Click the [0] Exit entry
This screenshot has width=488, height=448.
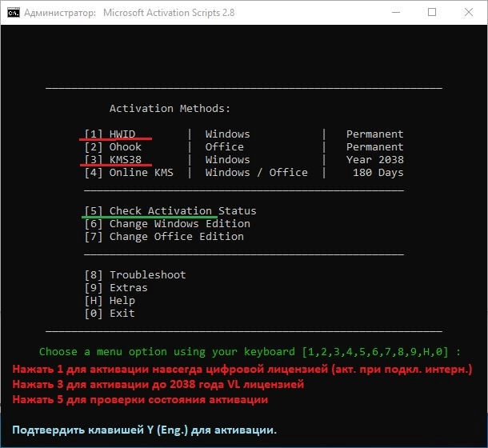110,314
